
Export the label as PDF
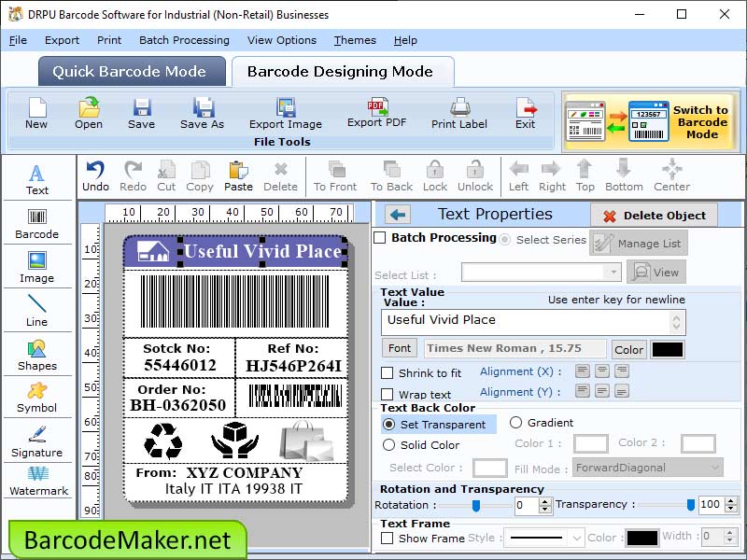pos(376,117)
